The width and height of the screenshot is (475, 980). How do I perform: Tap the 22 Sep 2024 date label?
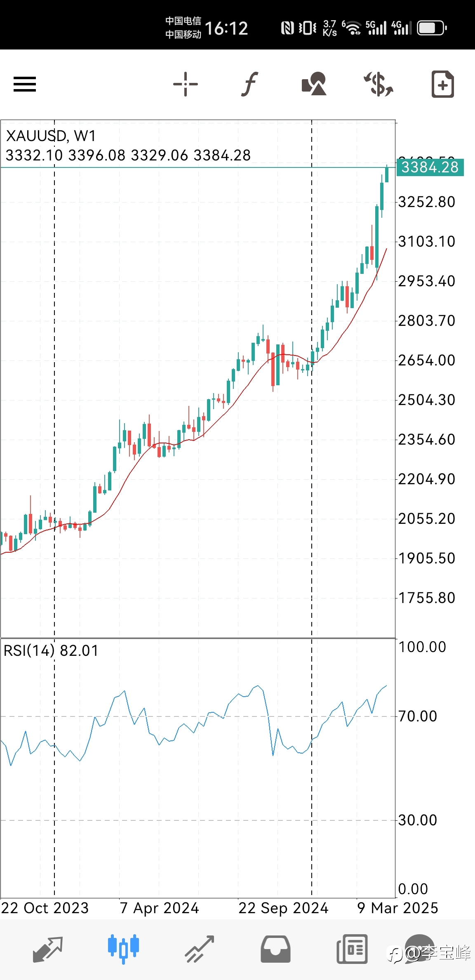tap(284, 908)
